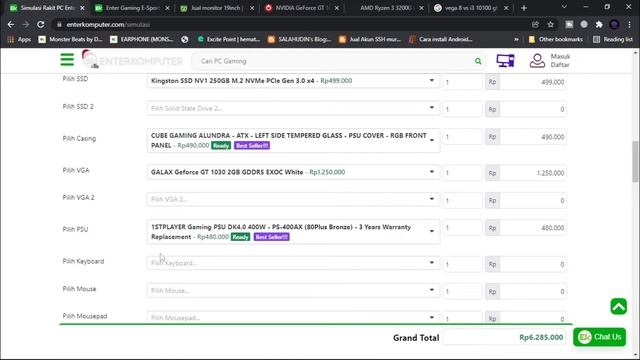Click the page vertical scrollbar thumb
The image size is (640, 360).
(635, 162)
